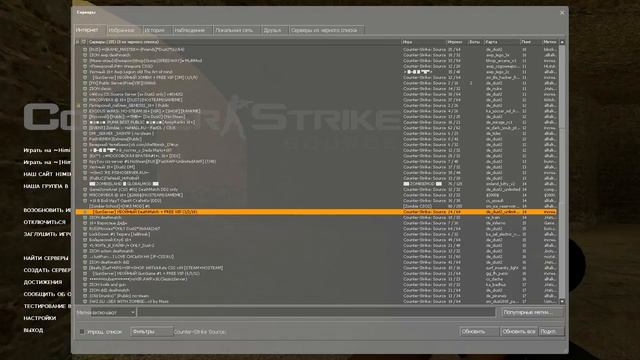Click the surf_insanity_light map cell
The height and width of the screenshot is (360, 640).
coord(502,268)
